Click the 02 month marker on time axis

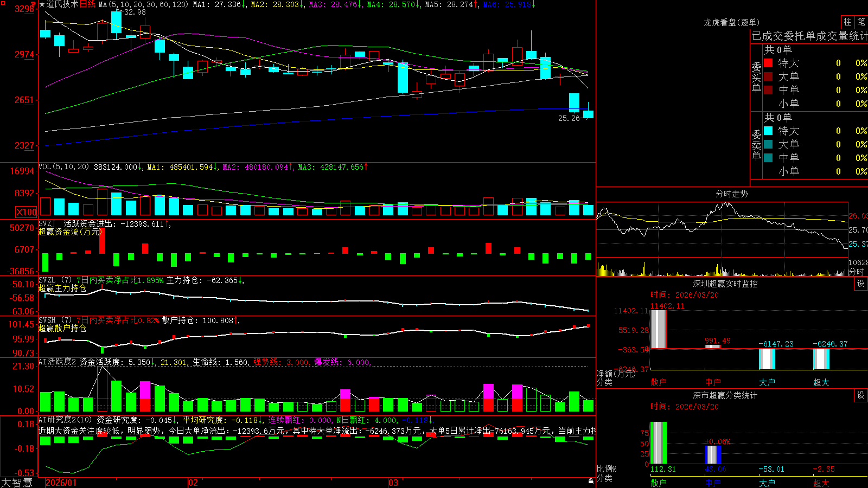point(193,483)
